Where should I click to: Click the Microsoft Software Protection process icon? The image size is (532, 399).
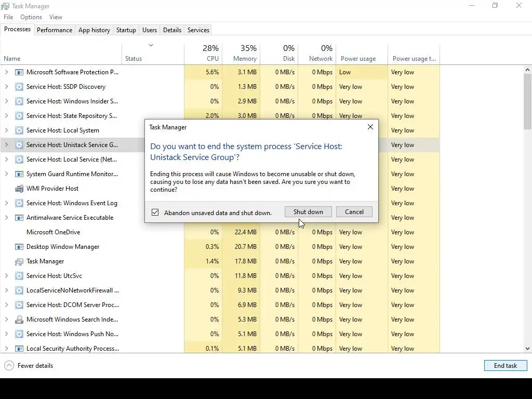(x=19, y=72)
